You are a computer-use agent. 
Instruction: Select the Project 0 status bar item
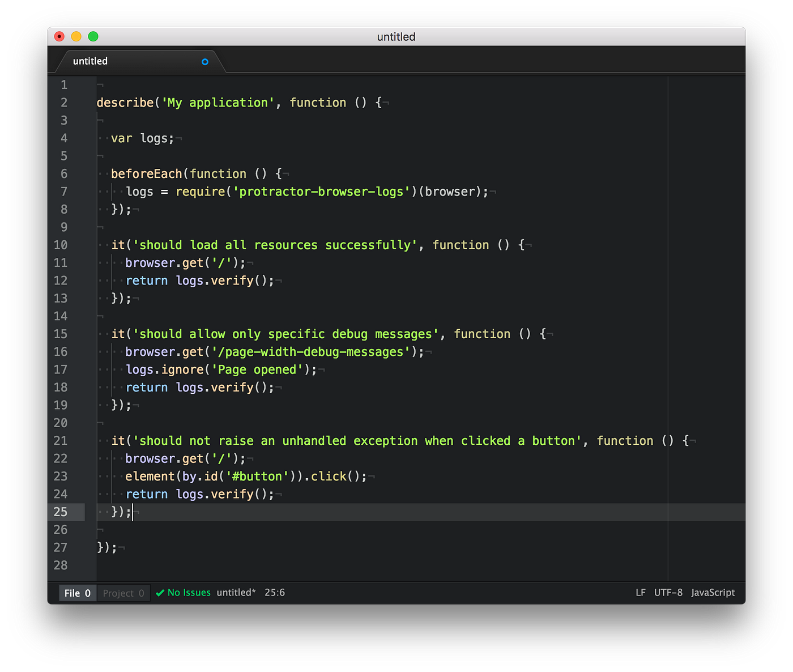click(123, 592)
